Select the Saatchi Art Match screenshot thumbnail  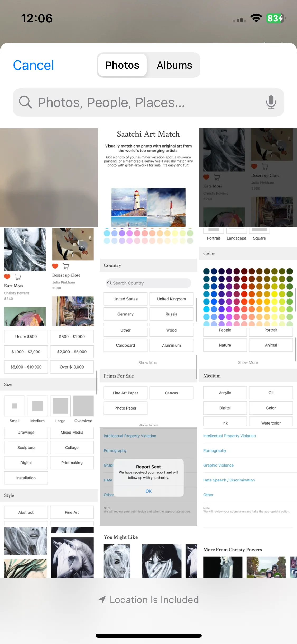tap(148, 177)
